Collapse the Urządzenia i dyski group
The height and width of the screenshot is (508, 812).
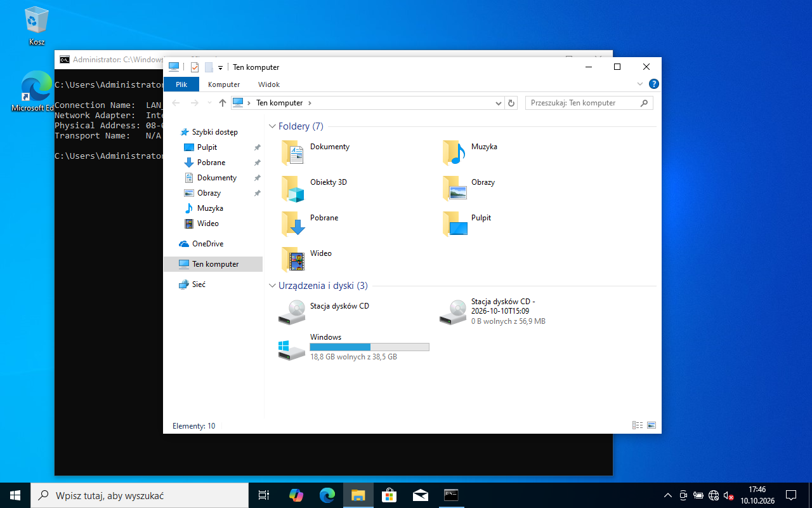(x=272, y=286)
